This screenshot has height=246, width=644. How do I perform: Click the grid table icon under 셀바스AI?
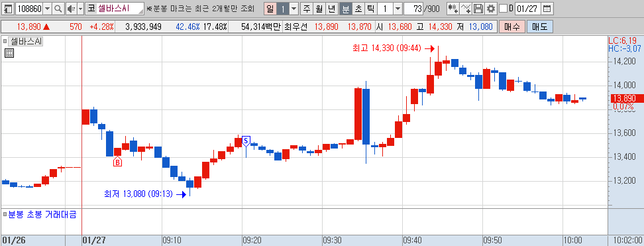click(x=9, y=52)
